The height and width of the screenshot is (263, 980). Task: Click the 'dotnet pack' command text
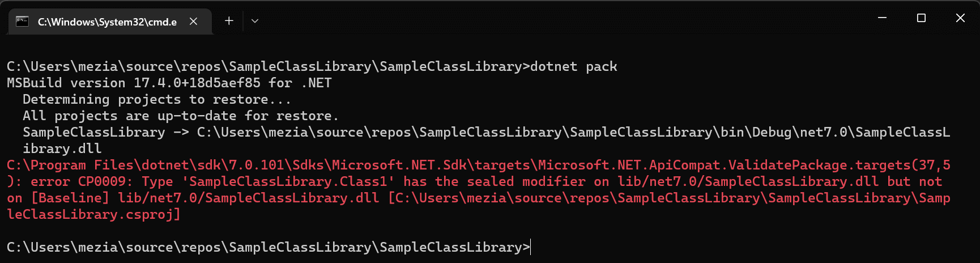(x=573, y=67)
